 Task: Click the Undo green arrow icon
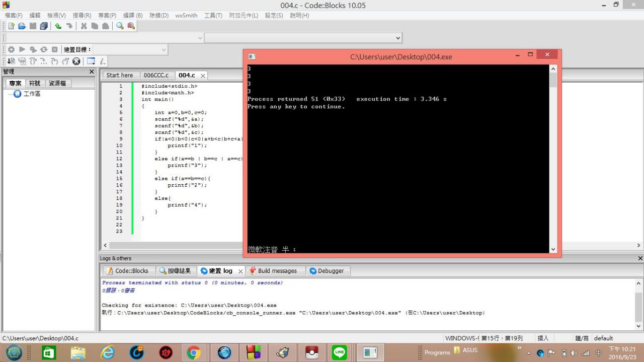[58, 26]
